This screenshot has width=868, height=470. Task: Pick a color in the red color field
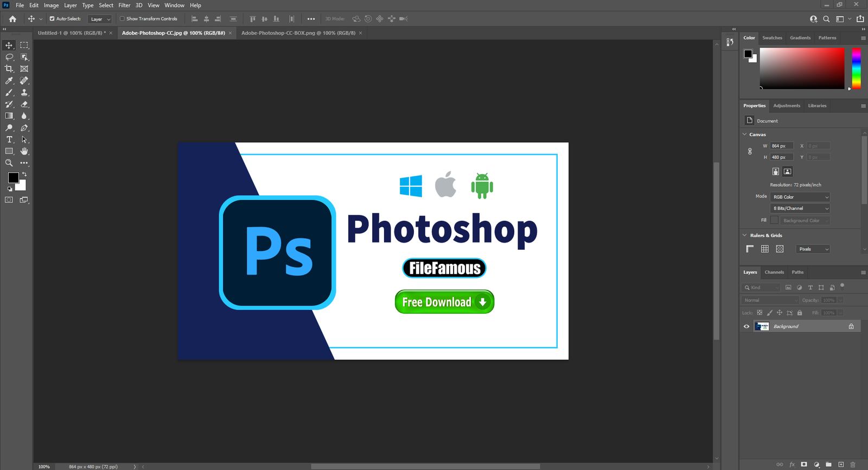pyautogui.click(x=802, y=68)
